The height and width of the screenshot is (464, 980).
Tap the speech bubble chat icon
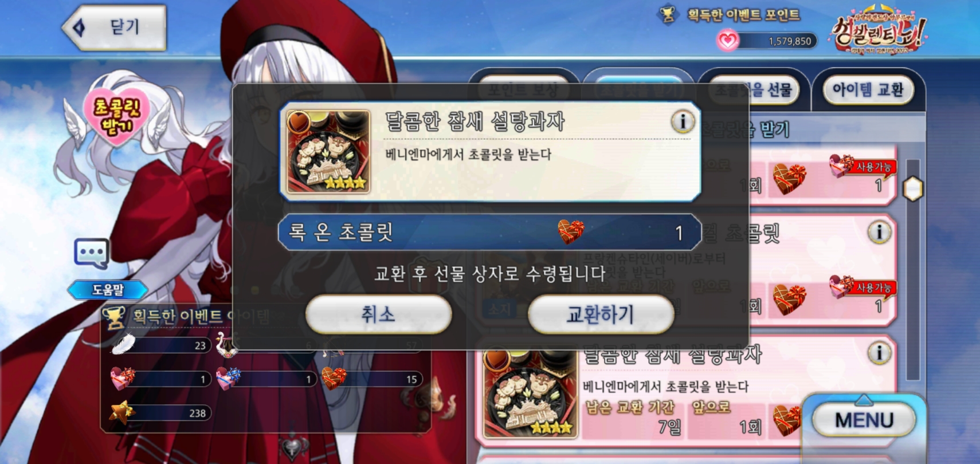coord(92,253)
